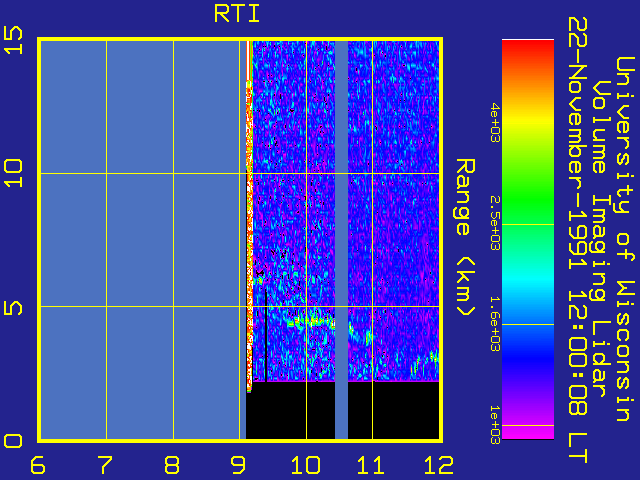
Task: Click the x-axis tick label 11
Action: 371,465
